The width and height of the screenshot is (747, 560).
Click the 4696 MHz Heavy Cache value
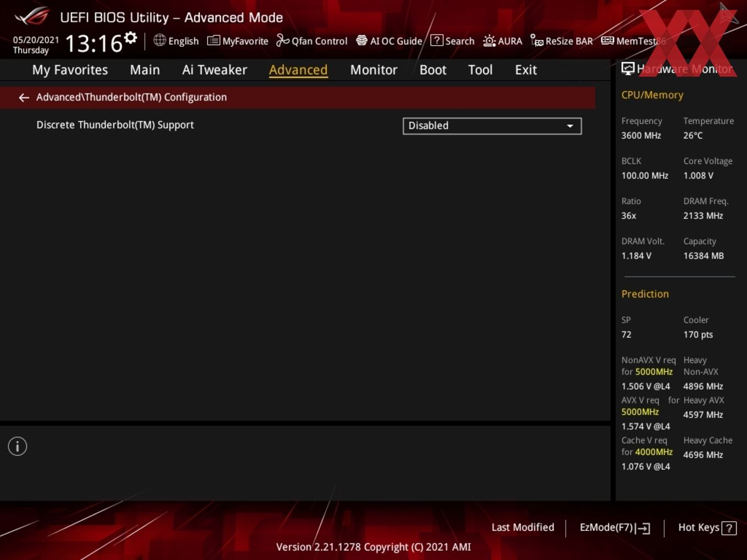tap(703, 455)
